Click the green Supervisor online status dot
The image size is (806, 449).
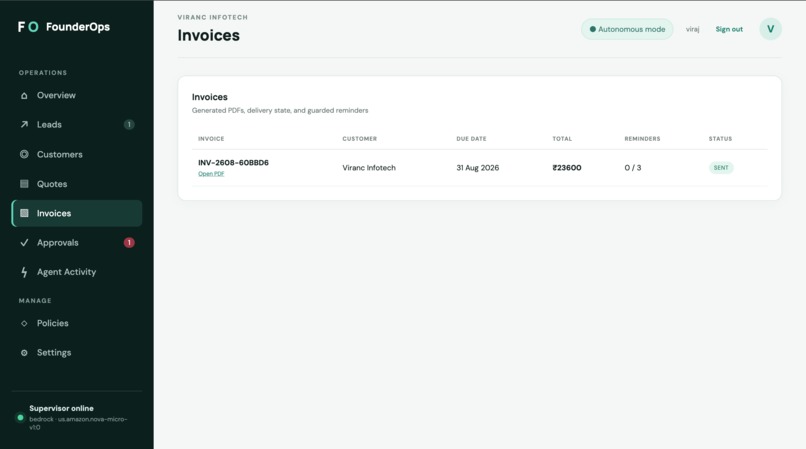click(x=21, y=418)
